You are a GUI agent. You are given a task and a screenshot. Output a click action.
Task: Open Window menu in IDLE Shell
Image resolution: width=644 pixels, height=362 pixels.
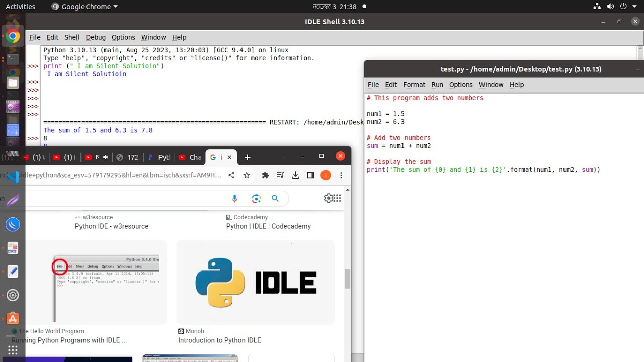[153, 37]
